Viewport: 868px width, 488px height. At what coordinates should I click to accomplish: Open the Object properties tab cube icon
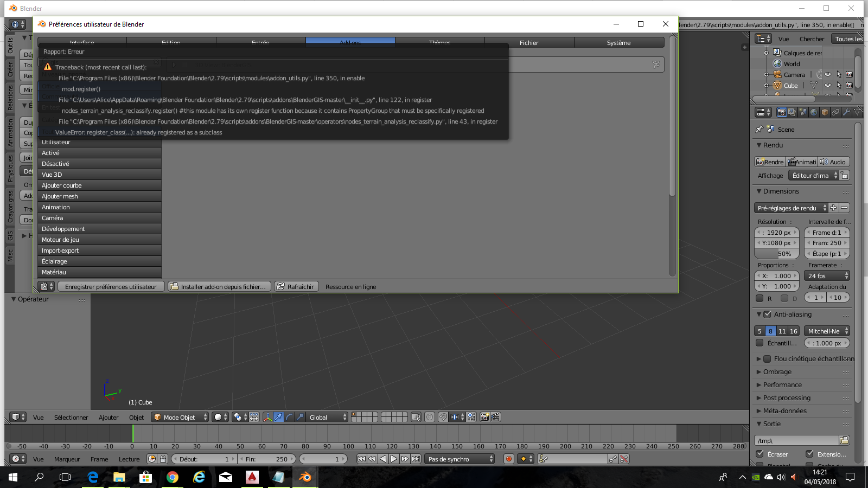pos(825,112)
